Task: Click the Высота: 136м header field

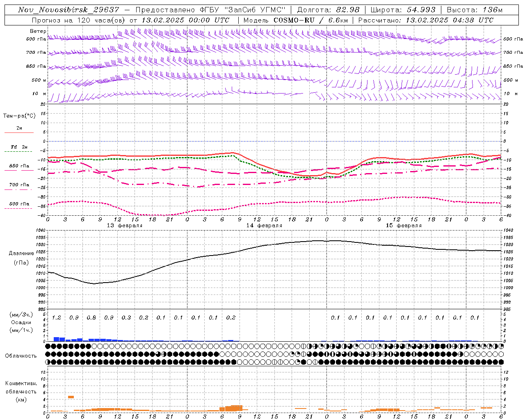Action: point(475,10)
